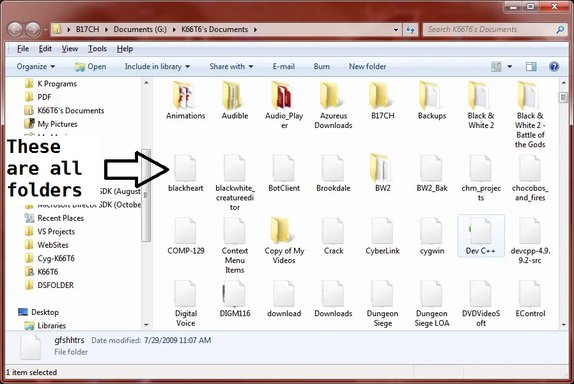Select the COMP-129 item icon
The width and height of the screenshot is (574, 384).
[x=185, y=231]
